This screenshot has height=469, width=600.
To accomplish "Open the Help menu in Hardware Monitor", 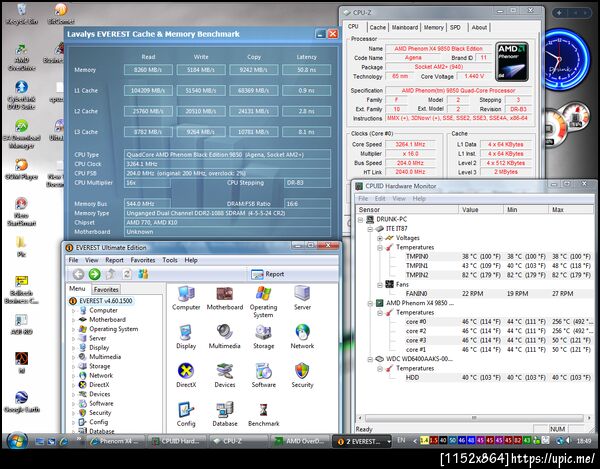I will pos(419,199).
